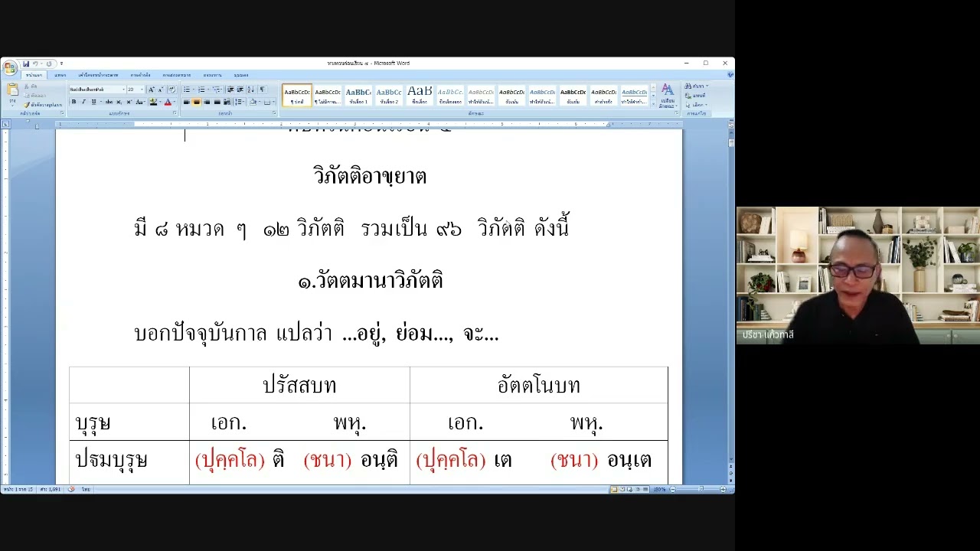The width and height of the screenshot is (980, 551).
Task: Toggle underline formatting
Action: pos(93,102)
